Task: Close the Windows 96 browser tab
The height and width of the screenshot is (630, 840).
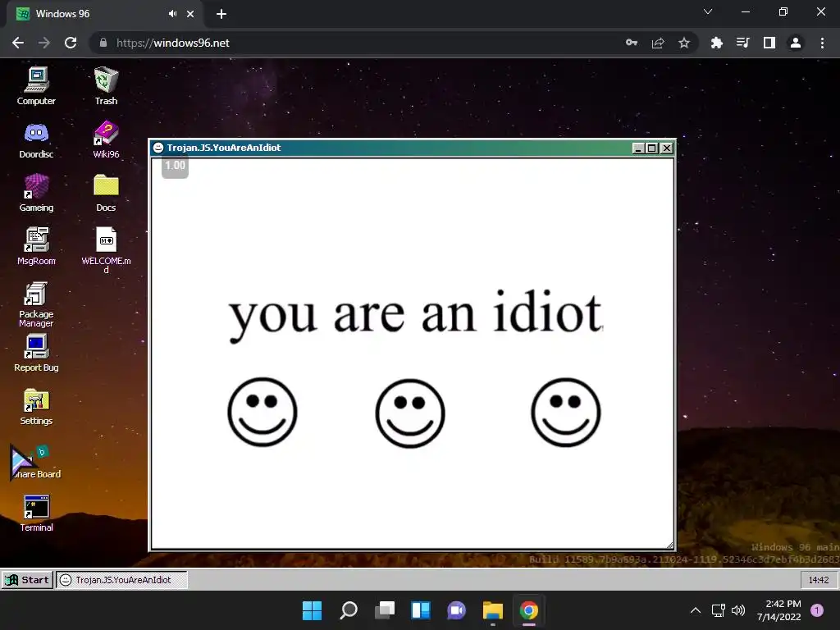Action: click(190, 14)
